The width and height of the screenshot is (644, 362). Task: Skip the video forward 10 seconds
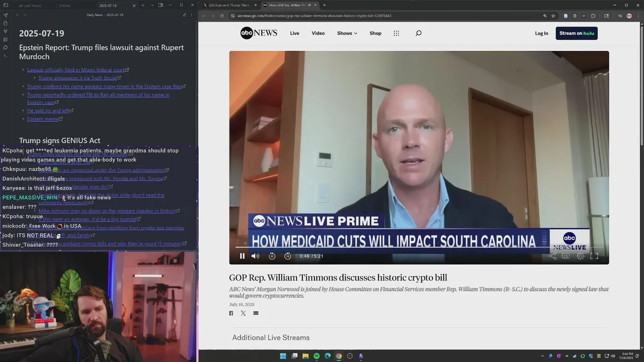[x=288, y=256]
